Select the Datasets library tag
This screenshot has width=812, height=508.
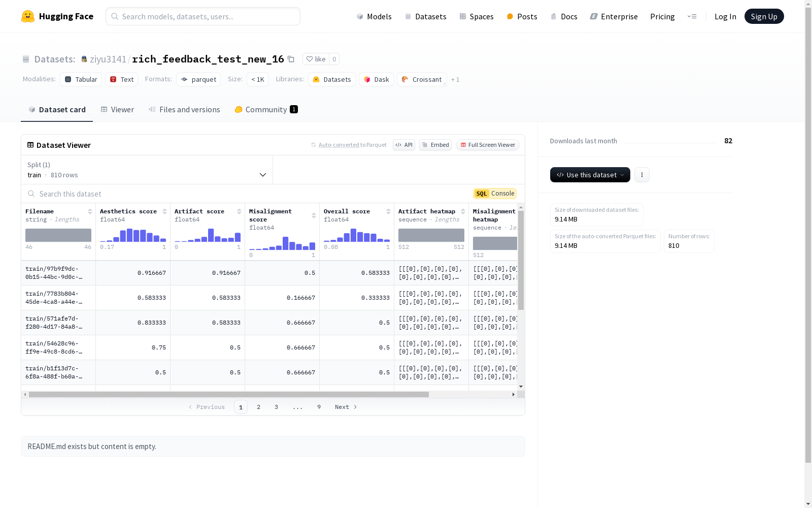[332, 79]
